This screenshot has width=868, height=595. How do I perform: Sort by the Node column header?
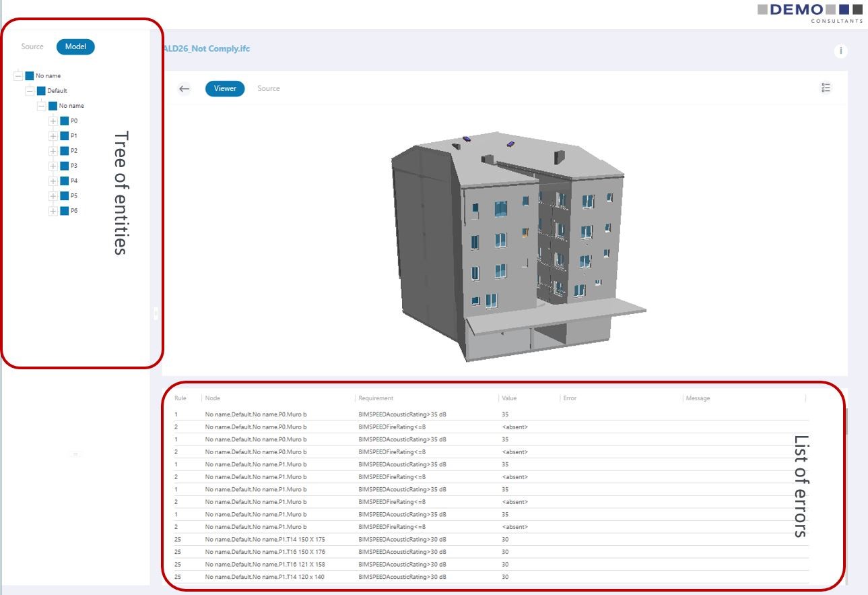pos(213,398)
